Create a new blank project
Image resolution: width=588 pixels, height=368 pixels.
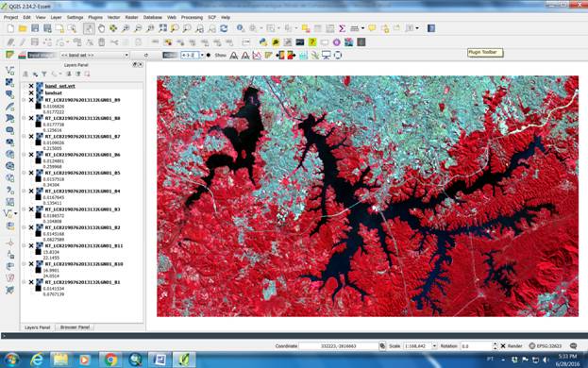click(10, 28)
